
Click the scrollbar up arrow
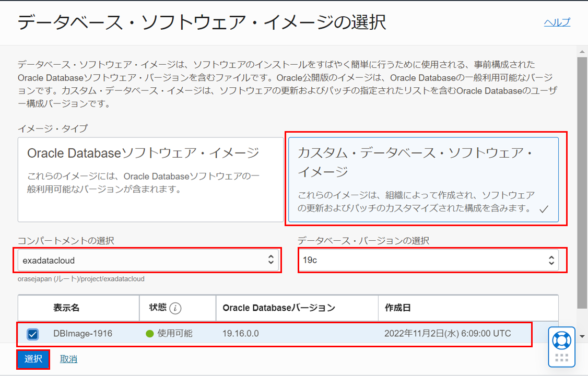click(x=582, y=51)
